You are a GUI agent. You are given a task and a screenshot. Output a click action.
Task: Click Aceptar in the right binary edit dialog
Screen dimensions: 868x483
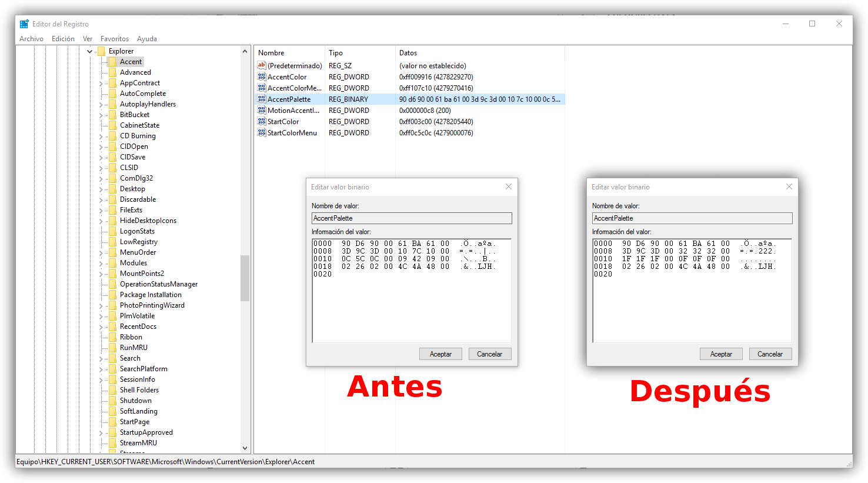point(721,354)
